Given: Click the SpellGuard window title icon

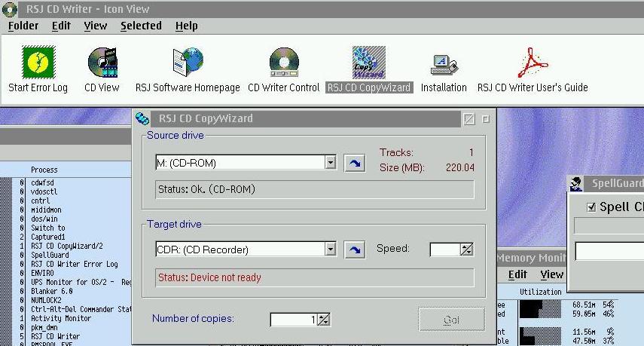Looking at the screenshot, I should (x=575, y=184).
